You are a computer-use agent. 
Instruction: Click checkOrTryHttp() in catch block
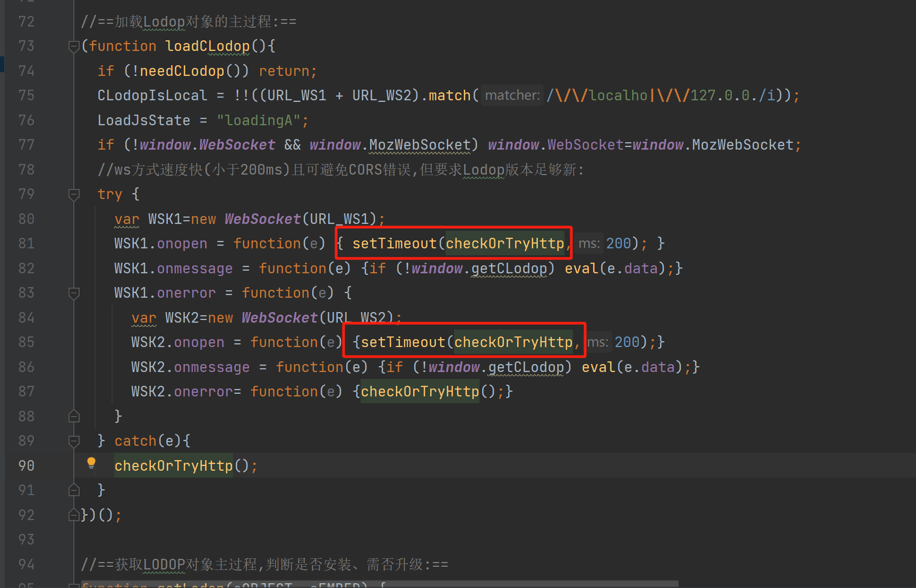pos(182,466)
